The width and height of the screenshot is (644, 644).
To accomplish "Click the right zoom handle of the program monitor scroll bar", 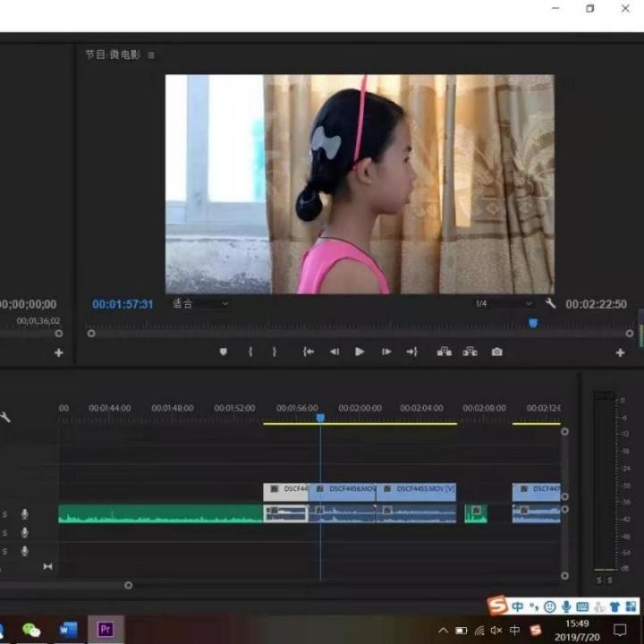I will pyautogui.click(x=629, y=334).
